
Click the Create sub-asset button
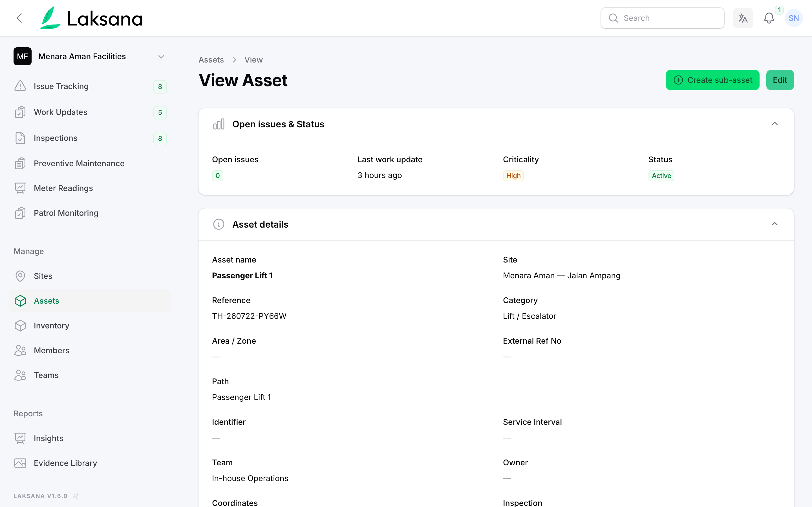(x=712, y=80)
